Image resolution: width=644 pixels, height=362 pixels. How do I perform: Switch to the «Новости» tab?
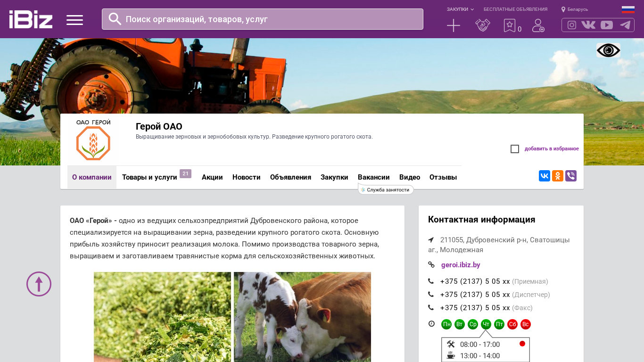pos(247,177)
